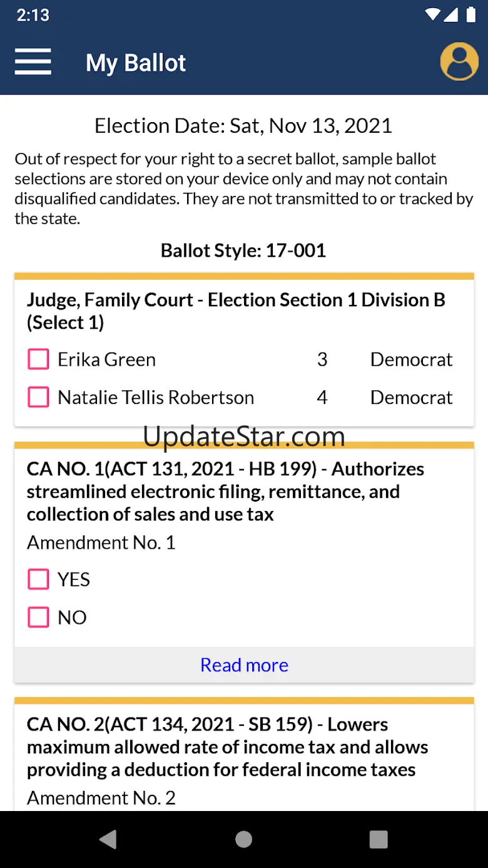Screen dimensions: 488x868
Task: Tap the Android back button
Action: tap(108, 839)
